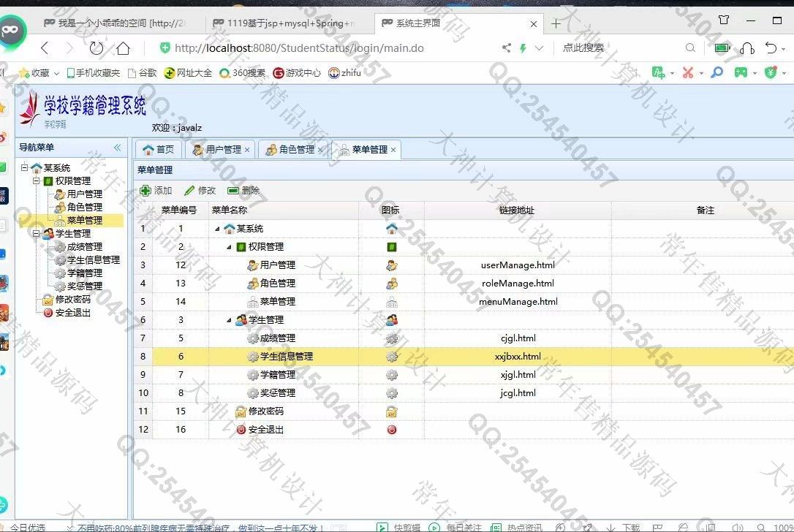The width and height of the screenshot is (794, 532).
Task: Click the 修改 (Edit) pencil button
Action: click(200, 191)
